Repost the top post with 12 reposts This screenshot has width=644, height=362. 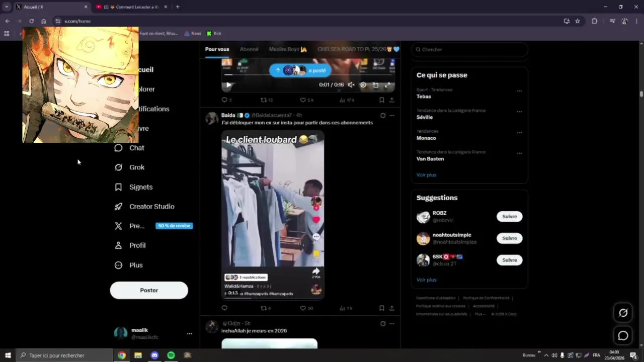point(266,100)
